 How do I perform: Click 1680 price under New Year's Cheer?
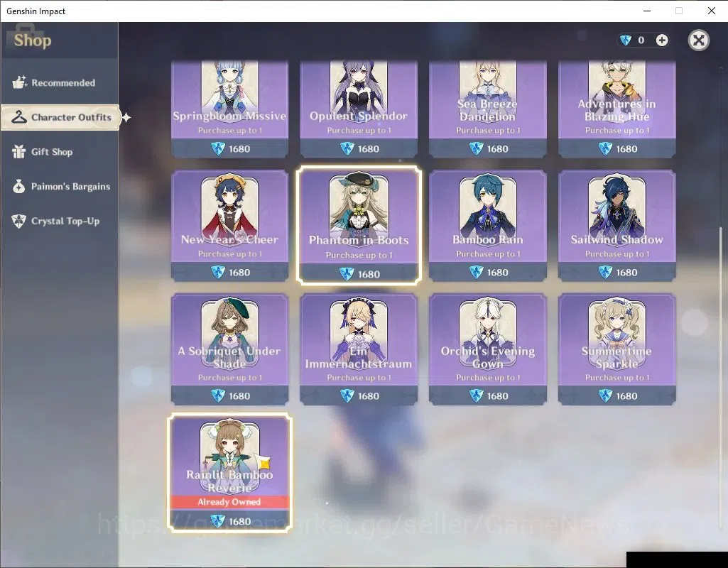(239, 273)
